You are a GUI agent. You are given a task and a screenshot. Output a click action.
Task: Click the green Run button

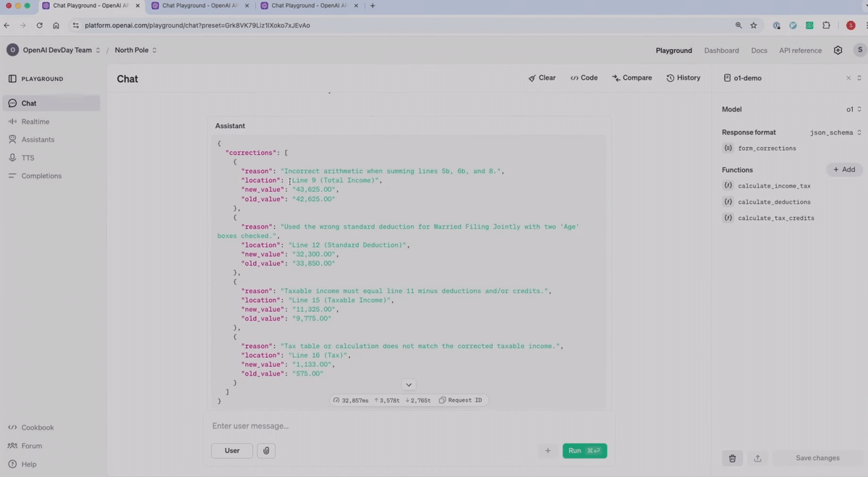click(584, 450)
